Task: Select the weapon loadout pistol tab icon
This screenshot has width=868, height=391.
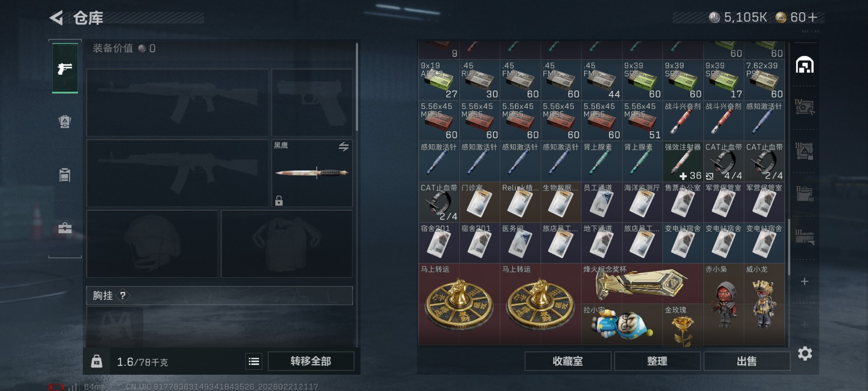Action: (65, 68)
